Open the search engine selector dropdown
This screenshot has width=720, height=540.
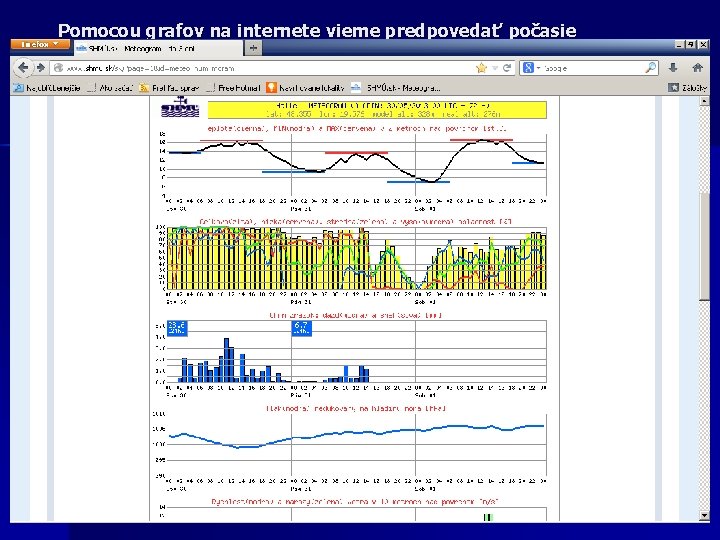(531, 68)
